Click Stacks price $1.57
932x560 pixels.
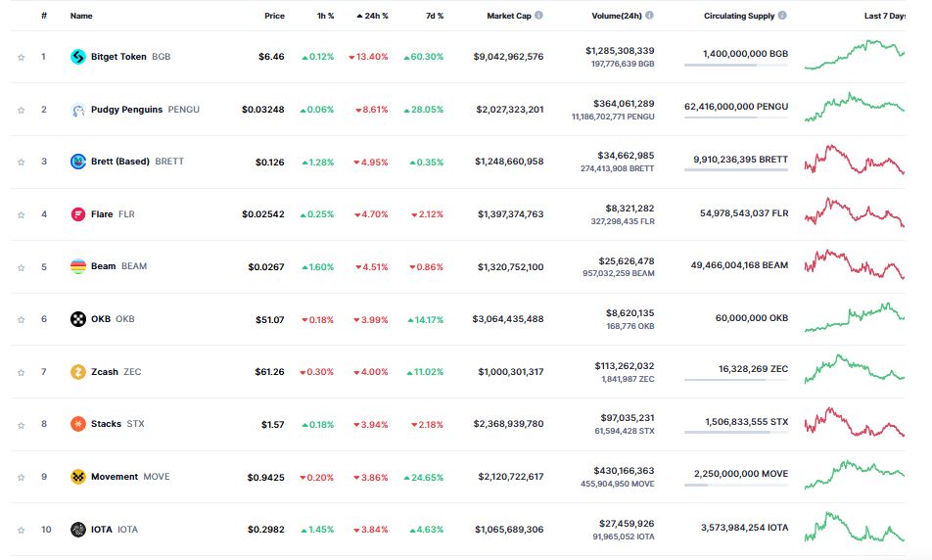(x=273, y=425)
